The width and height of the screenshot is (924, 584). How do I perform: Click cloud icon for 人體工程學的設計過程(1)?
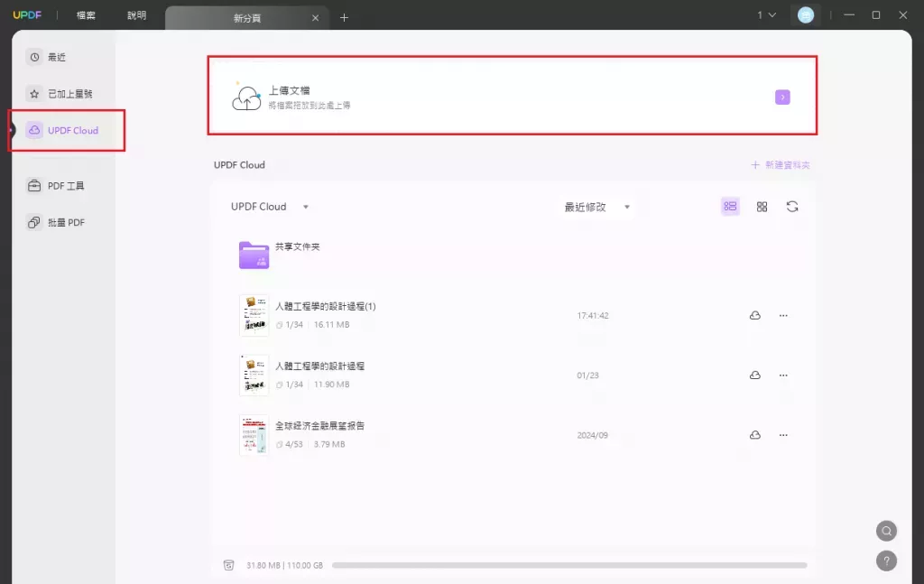pos(755,316)
